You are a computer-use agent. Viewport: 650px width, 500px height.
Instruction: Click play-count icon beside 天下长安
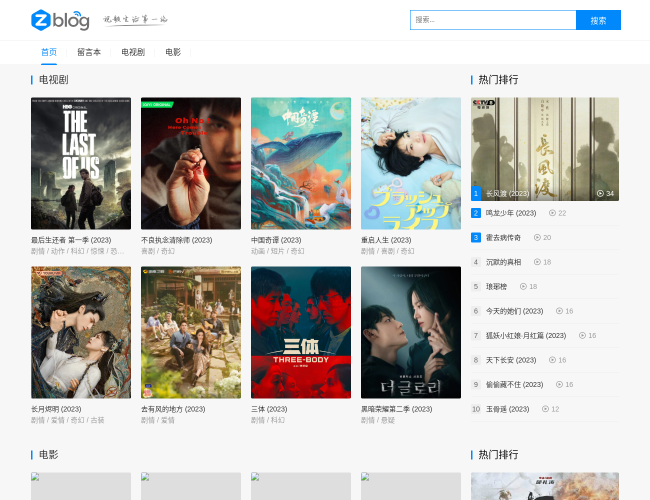click(x=552, y=360)
